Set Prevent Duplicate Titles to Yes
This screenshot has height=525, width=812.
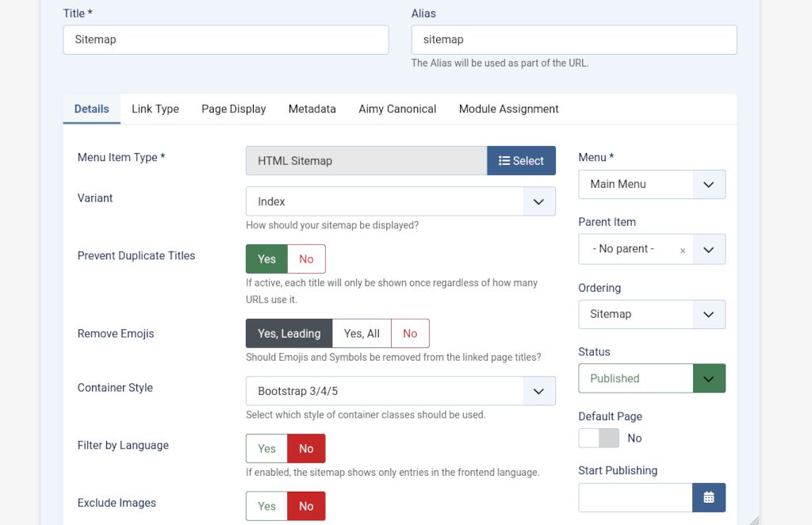(x=266, y=259)
